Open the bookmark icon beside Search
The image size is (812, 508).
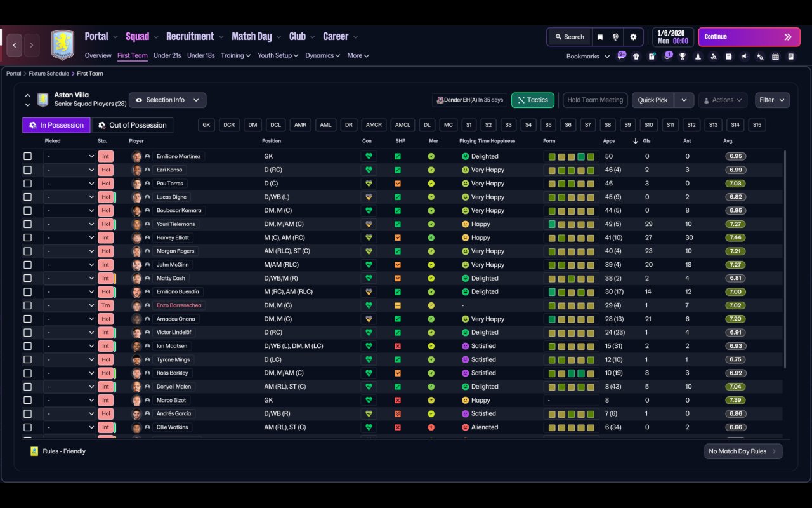[599, 37]
